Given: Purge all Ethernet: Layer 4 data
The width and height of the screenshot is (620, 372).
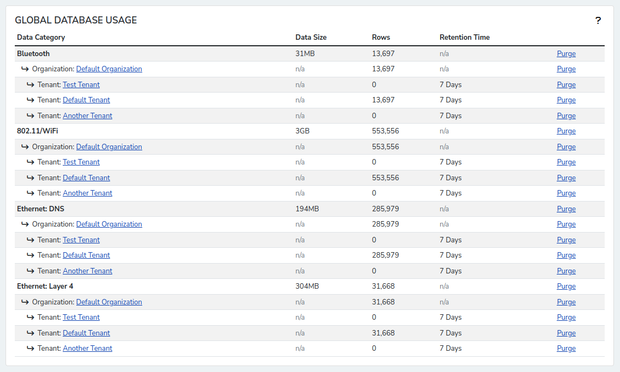Looking at the screenshot, I should pyautogui.click(x=566, y=286).
